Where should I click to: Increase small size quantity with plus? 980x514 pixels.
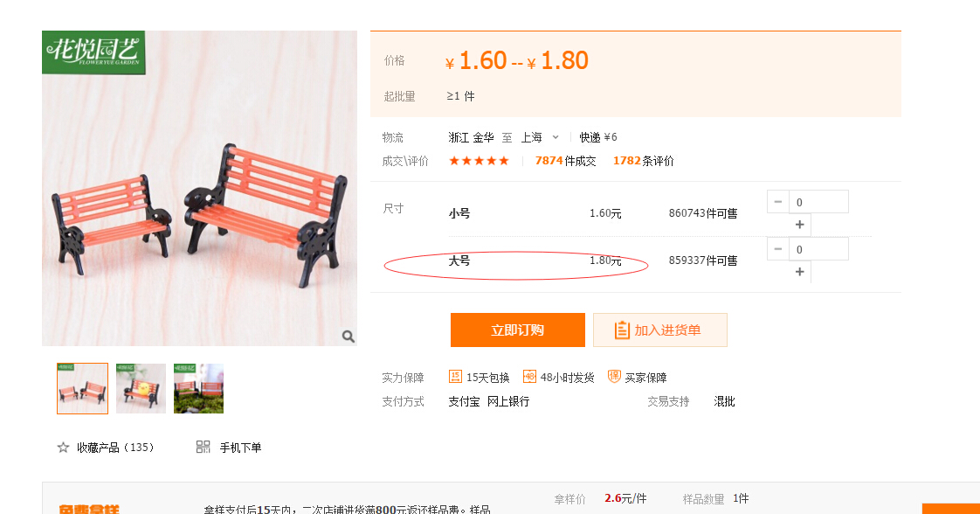[799, 225]
